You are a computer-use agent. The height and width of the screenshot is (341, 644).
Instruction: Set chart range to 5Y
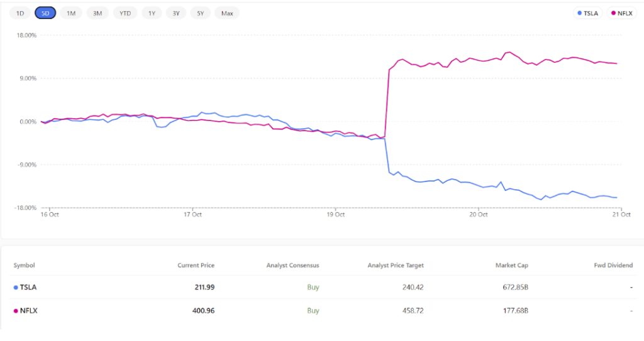200,13
